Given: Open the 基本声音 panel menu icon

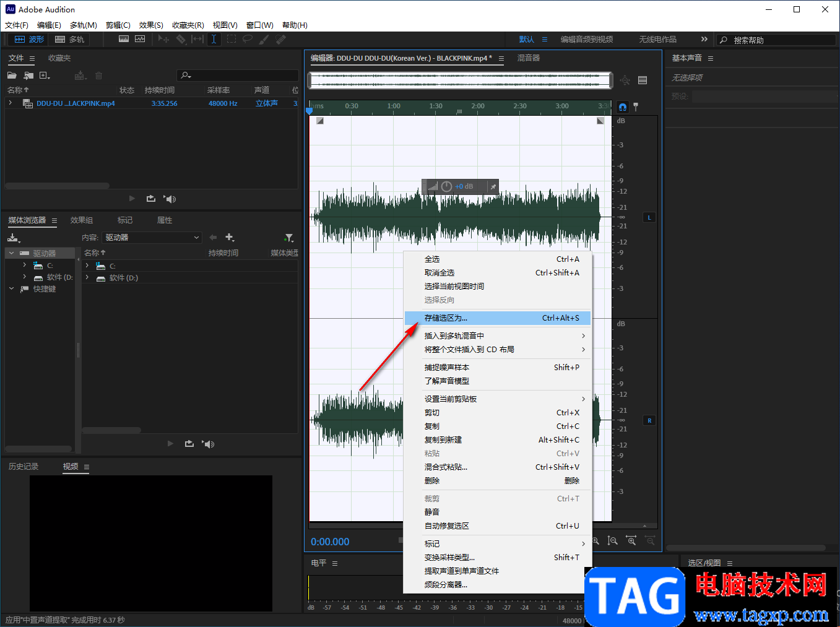Looking at the screenshot, I should click(x=711, y=58).
